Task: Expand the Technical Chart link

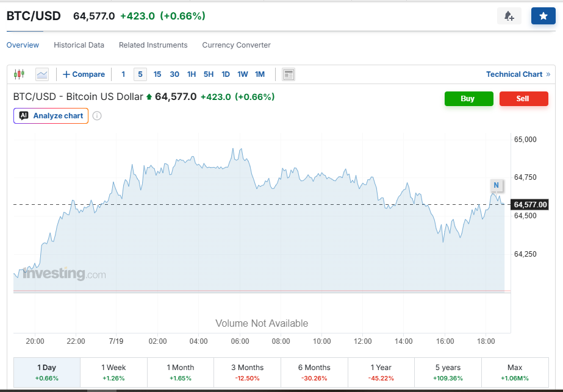Action: [518, 74]
